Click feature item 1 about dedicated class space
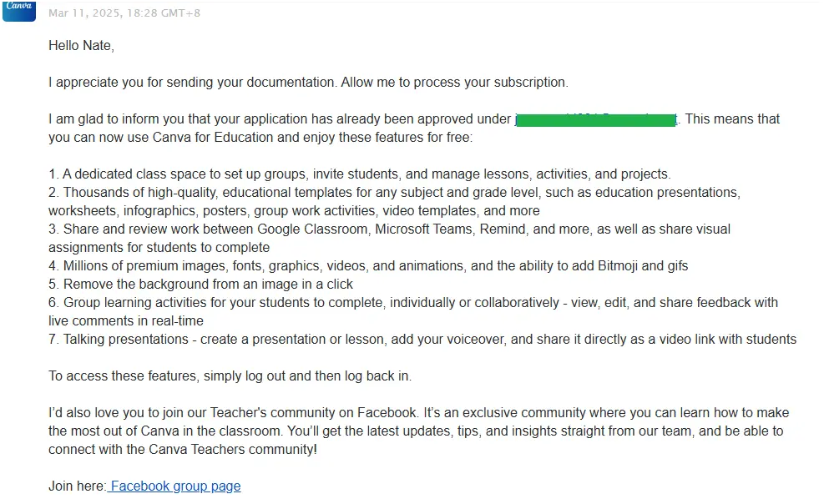Image resolution: width=824 pixels, height=504 pixels. point(360,174)
